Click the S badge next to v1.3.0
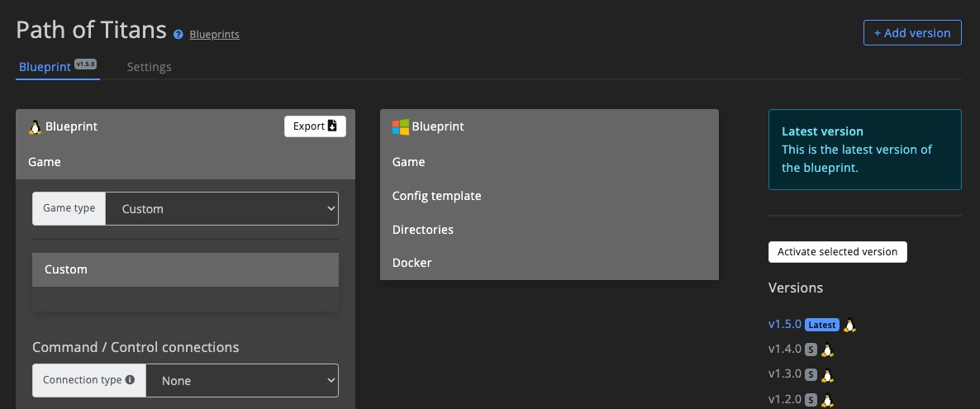 (x=811, y=375)
